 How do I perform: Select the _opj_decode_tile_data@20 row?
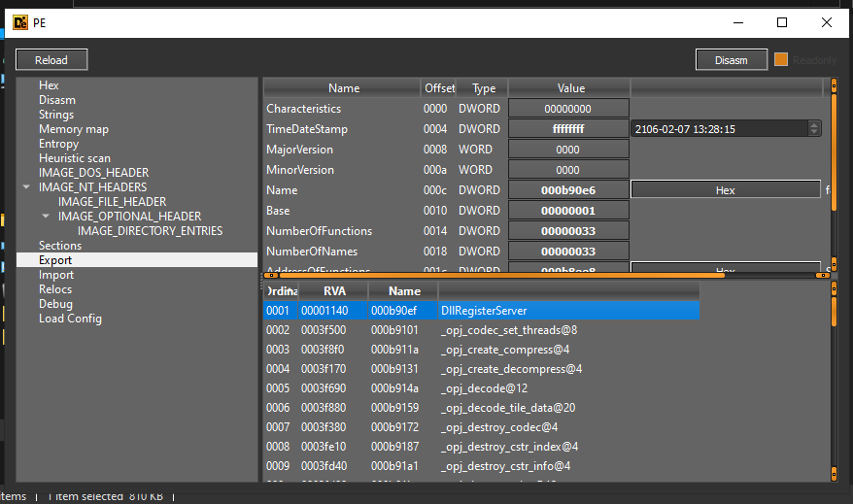482,408
